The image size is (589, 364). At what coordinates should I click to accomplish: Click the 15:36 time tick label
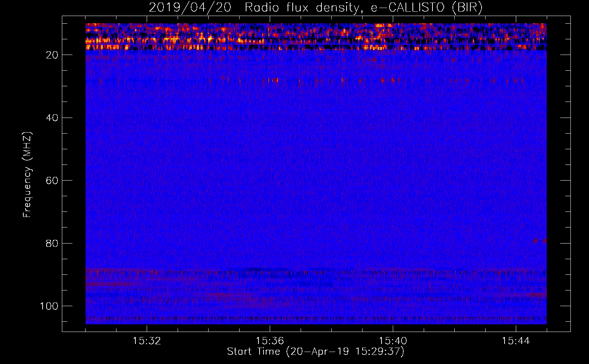270,341
